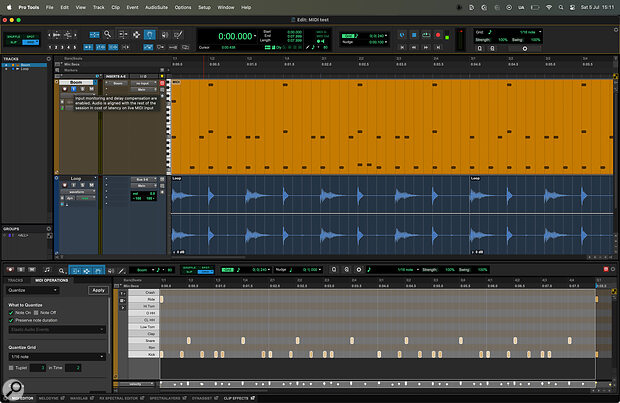This screenshot has height=403, width=620.
Task: Open velocity lane selector dropdown
Action: pyautogui.click(x=137, y=384)
